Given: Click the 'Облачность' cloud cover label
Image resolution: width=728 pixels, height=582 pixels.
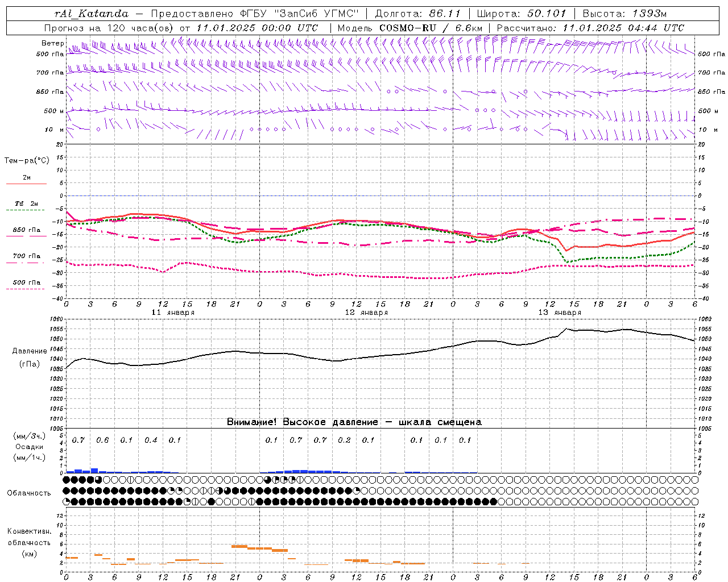Looking at the screenshot, I should click(x=29, y=493).
